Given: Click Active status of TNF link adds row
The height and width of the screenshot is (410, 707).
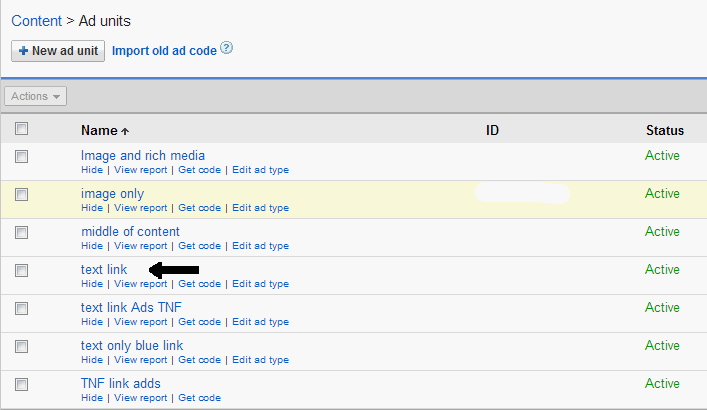Looking at the screenshot, I should 662,383.
